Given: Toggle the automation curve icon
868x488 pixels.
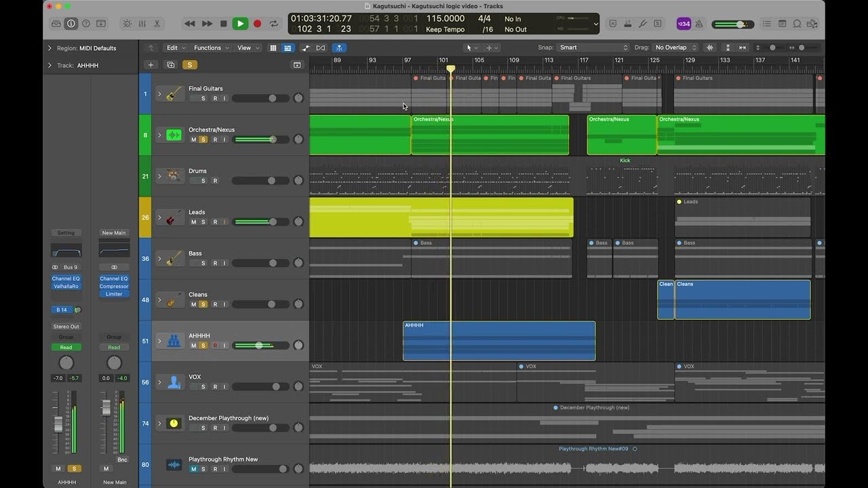Looking at the screenshot, I should tap(306, 48).
